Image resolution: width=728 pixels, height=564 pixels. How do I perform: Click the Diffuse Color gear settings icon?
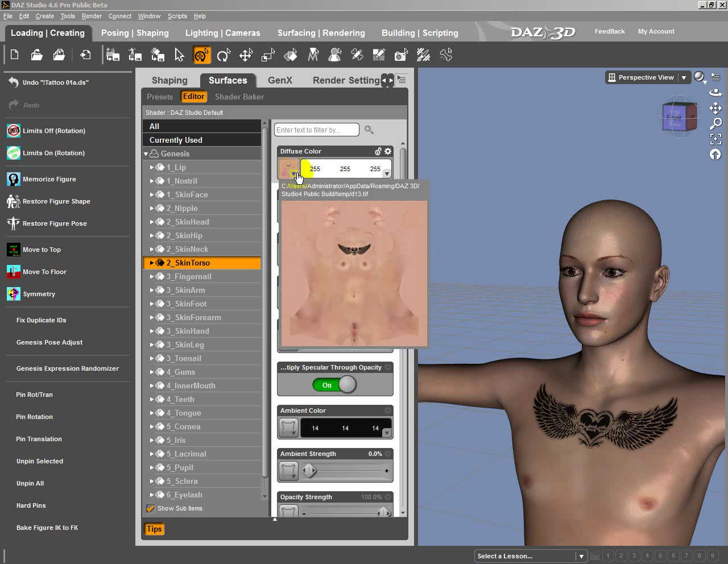click(x=388, y=151)
